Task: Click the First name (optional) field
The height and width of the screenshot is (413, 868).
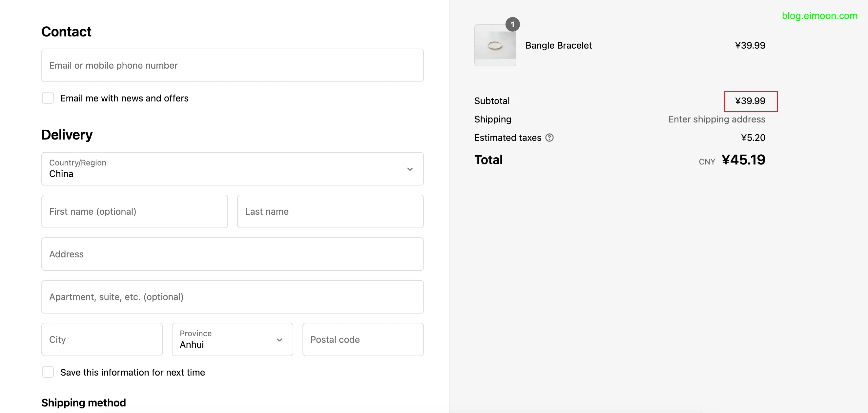Action: point(134,211)
